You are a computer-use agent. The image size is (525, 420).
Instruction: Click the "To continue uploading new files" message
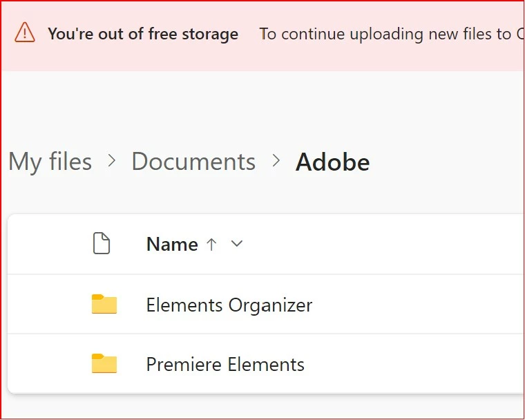click(x=387, y=34)
